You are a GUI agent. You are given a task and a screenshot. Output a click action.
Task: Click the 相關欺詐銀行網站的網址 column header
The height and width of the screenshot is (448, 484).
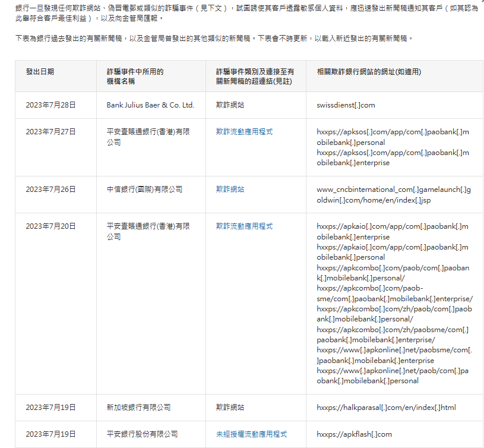click(369, 71)
